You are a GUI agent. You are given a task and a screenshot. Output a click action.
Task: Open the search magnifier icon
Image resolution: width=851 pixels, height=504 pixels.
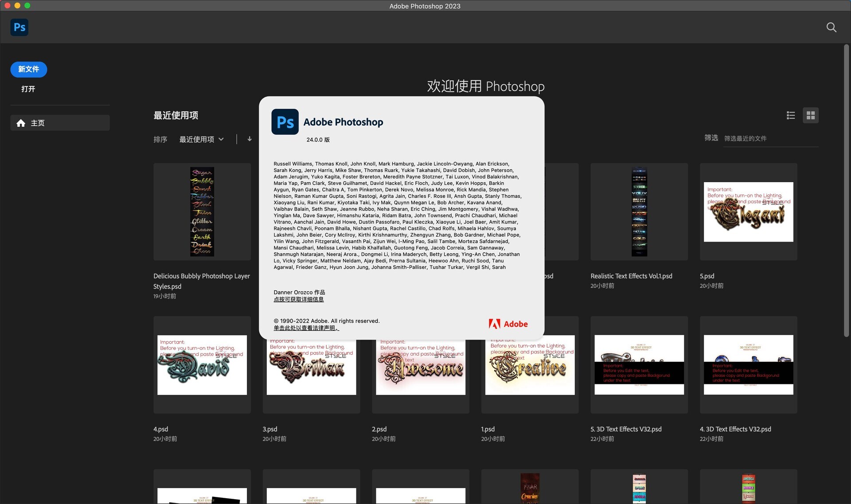click(x=831, y=27)
